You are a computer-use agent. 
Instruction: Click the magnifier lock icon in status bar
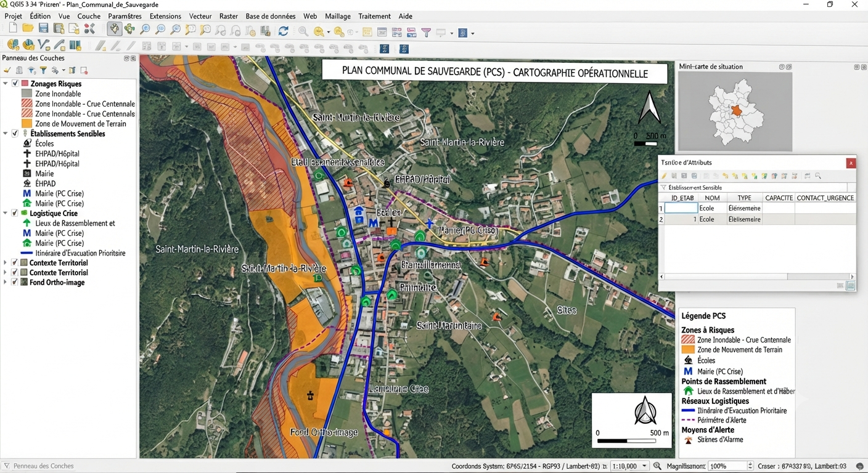point(657,466)
